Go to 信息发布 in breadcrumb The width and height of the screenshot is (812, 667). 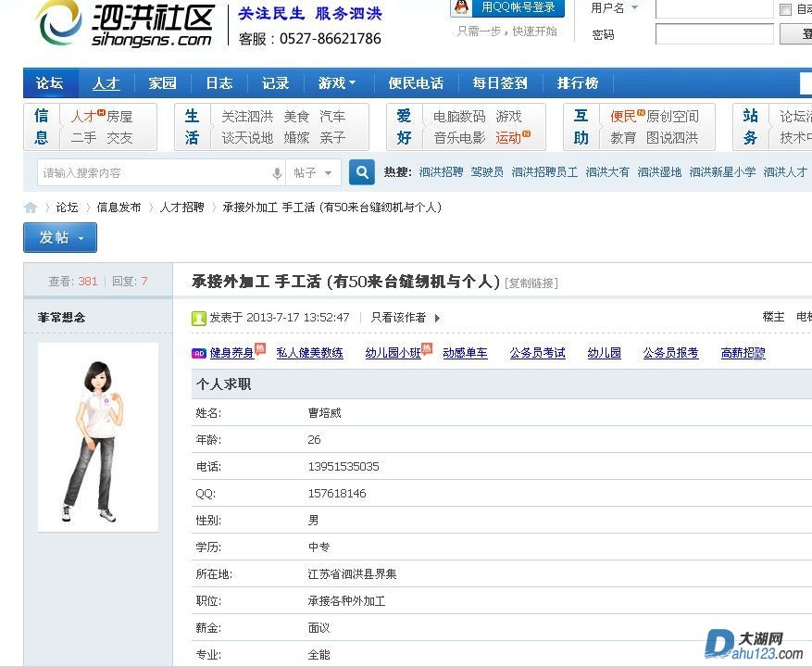point(119,208)
